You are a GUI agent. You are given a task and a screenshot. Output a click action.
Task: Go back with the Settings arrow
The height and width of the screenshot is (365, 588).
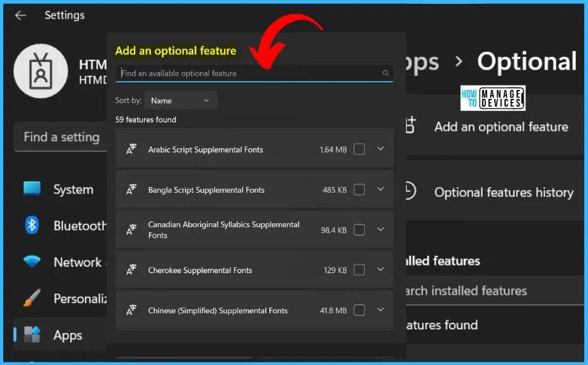tap(20, 15)
